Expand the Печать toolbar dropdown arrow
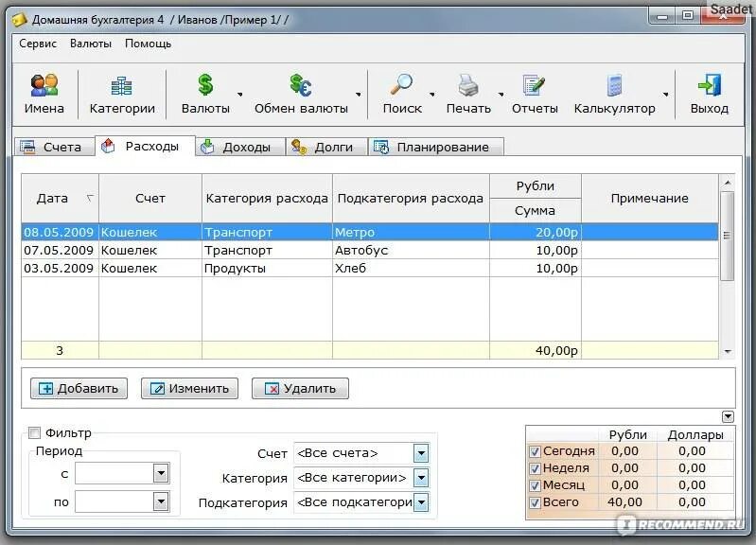756x545 pixels. tap(501, 94)
